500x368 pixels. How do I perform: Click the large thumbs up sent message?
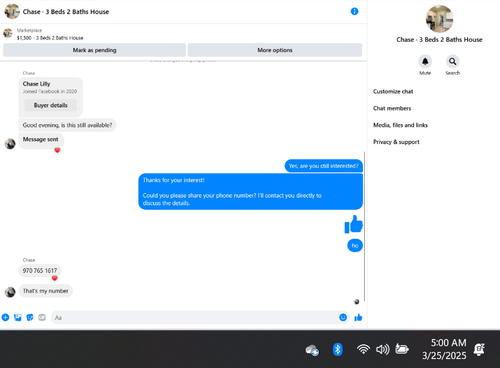point(353,224)
